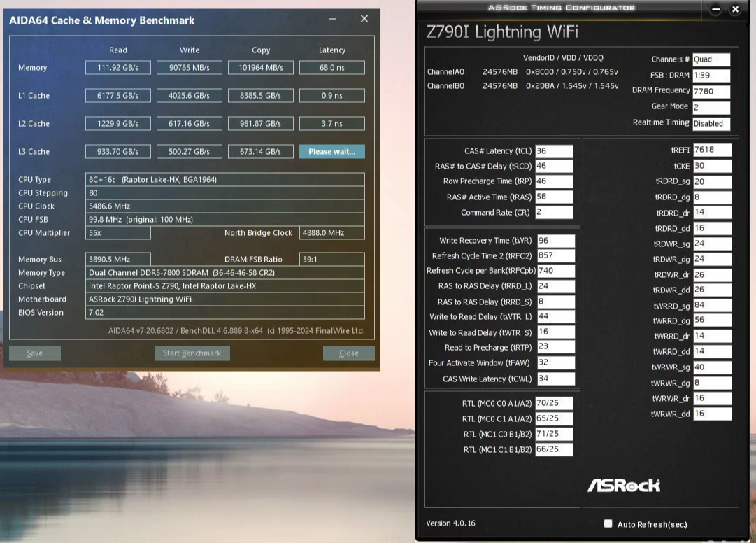Click the Memory Write result 90785 MB/s

[x=190, y=67]
